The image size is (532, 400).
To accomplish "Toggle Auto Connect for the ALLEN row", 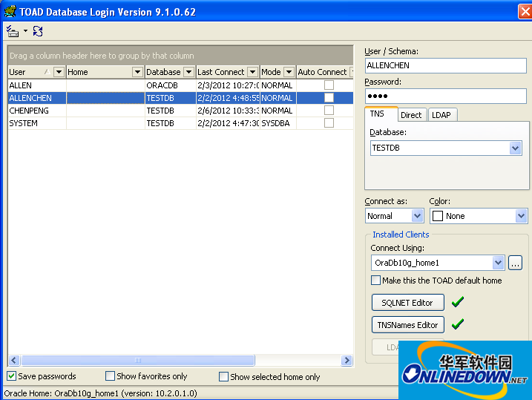I will pyautogui.click(x=329, y=85).
